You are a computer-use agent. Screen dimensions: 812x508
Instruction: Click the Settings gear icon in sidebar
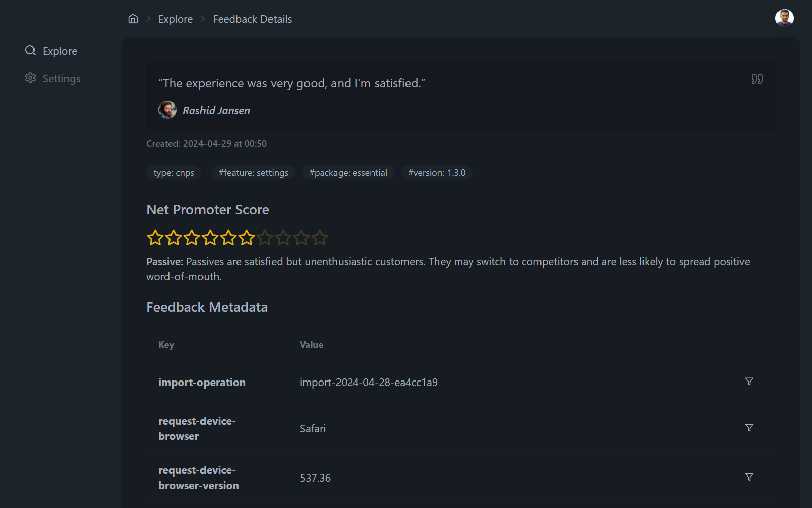pyautogui.click(x=30, y=78)
